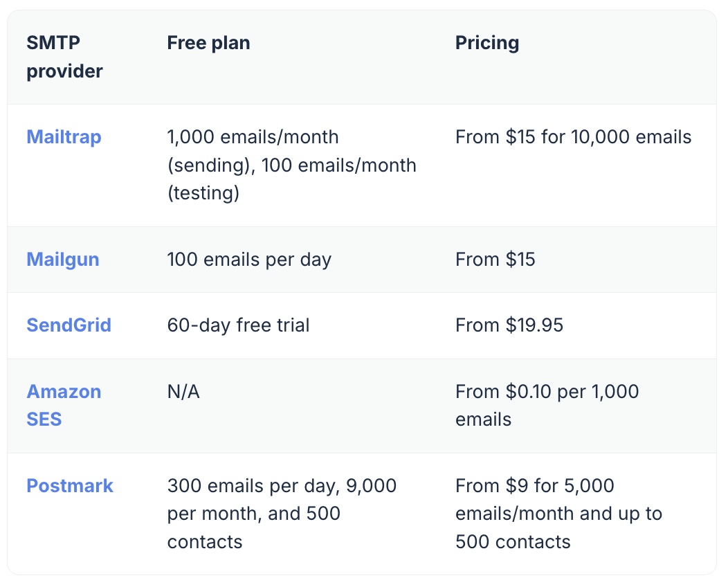Viewport: 728px width, 587px height.
Task: Select the SMTP provider column header
Action: pos(64,57)
